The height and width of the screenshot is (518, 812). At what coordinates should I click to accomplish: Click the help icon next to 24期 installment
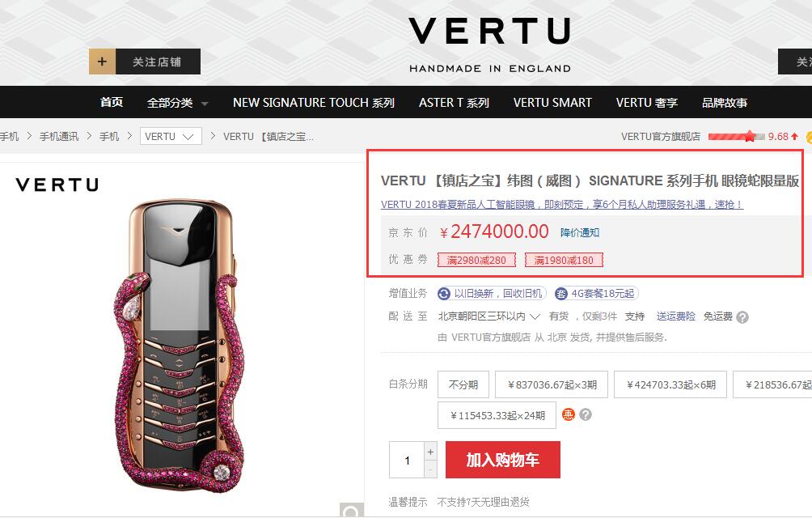(586, 414)
